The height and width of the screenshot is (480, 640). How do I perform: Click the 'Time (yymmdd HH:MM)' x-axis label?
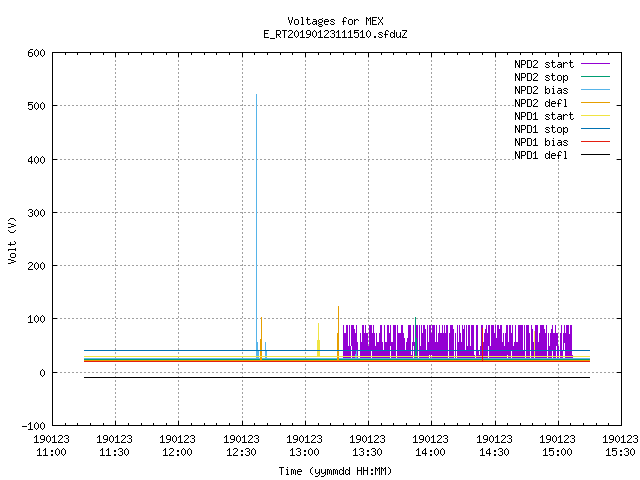point(335,471)
